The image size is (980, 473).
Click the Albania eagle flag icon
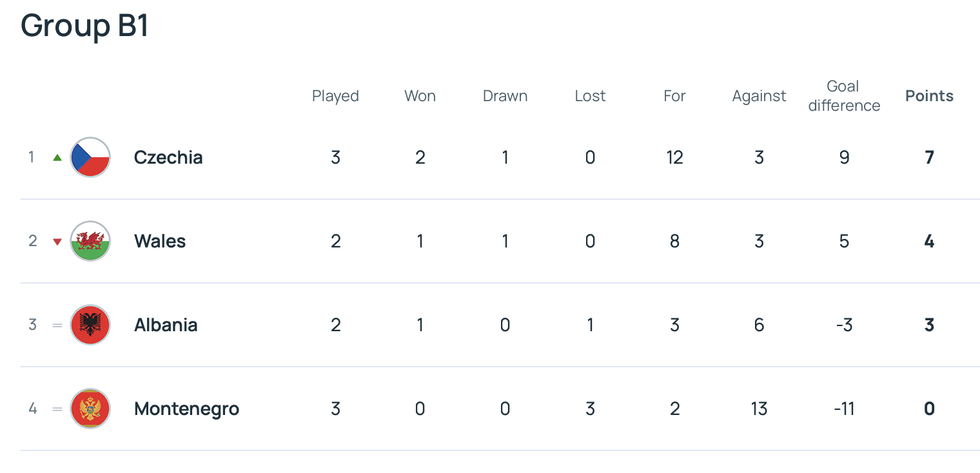coord(90,325)
